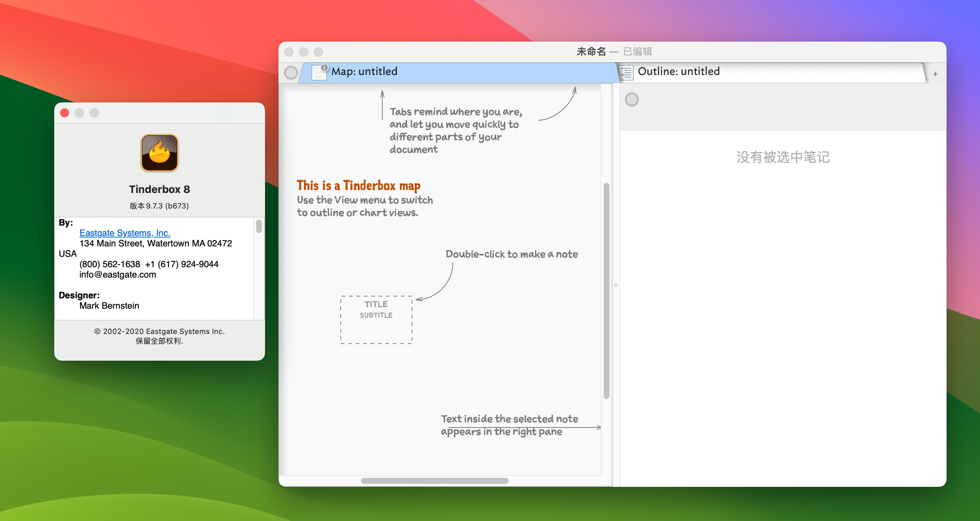Click the Tinderbox flame app icon in the About window
This screenshot has height=521, width=980.
click(159, 153)
